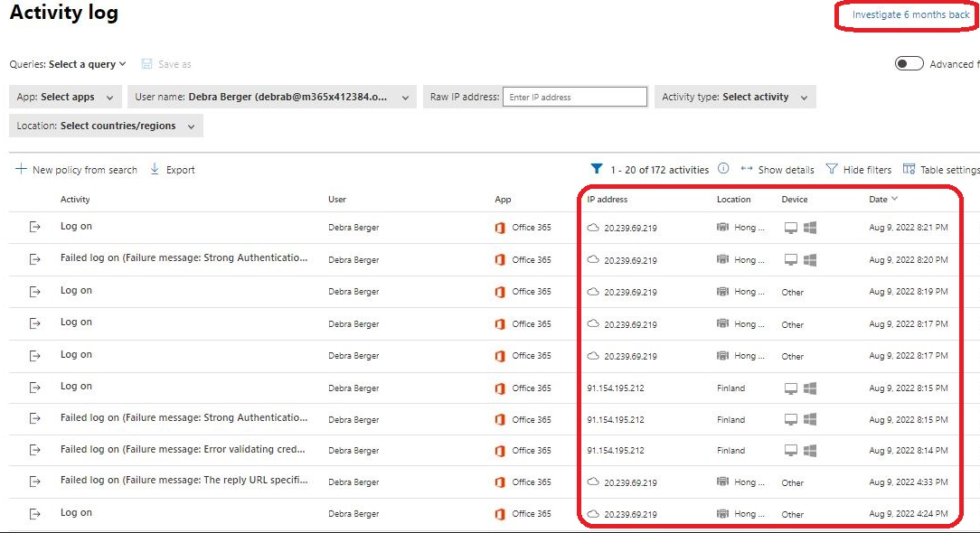
Task: Click the Raw IP address input field
Action: 574,97
